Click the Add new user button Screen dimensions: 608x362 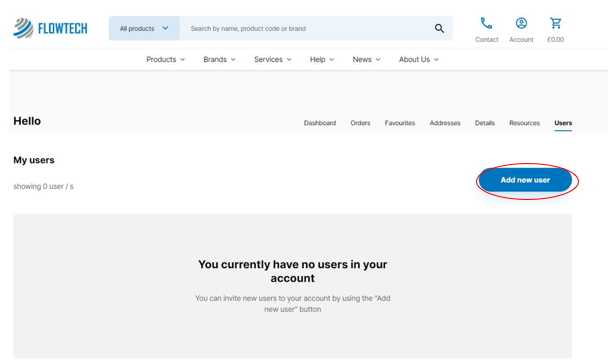525,180
